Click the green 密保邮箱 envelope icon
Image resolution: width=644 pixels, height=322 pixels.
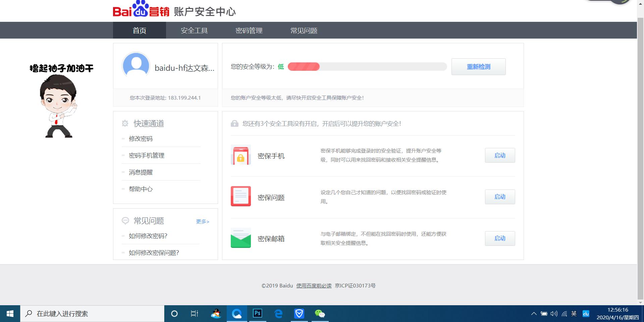[240, 238]
